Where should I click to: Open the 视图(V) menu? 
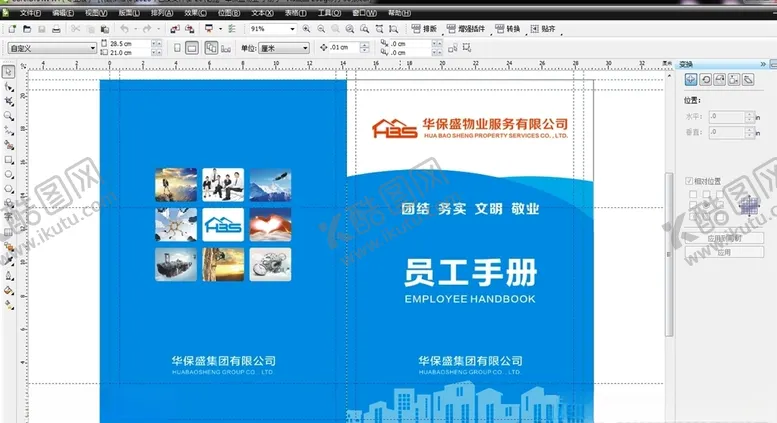coord(96,13)
